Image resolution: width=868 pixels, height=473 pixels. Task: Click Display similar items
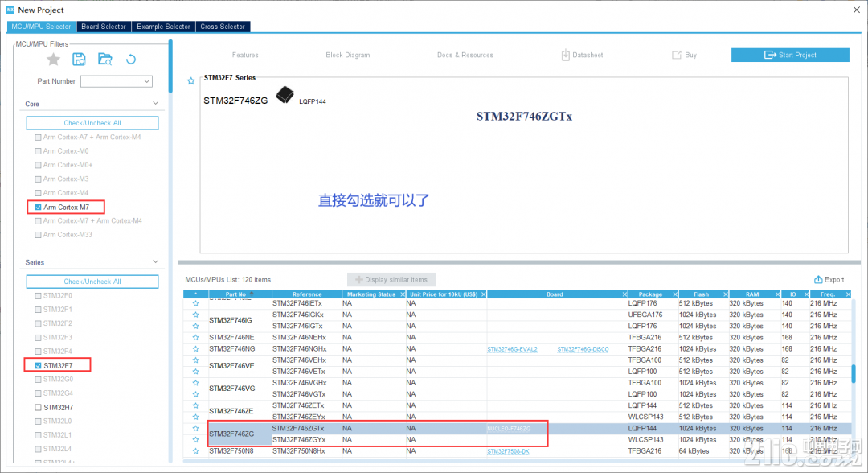click(x=391, y=280)
